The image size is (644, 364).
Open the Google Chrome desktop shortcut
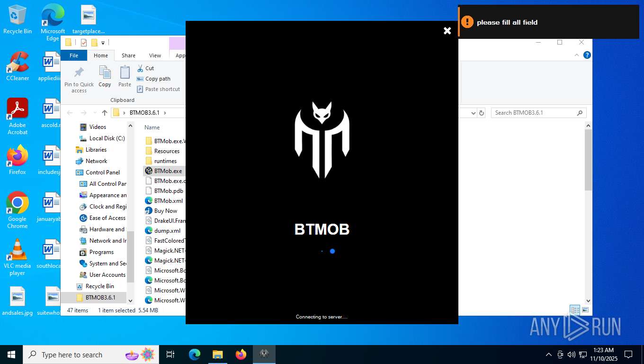tap(18, 210)
